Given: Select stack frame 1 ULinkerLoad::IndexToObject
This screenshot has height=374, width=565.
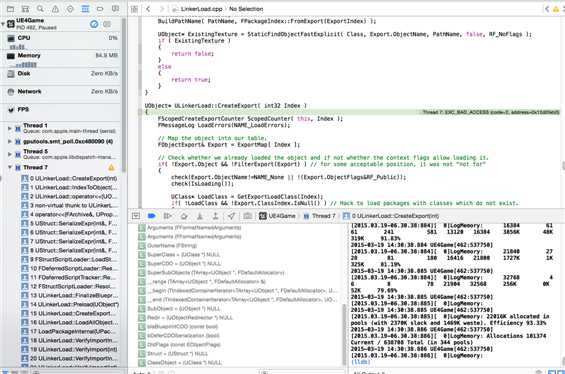Looking at the screenshot, I should click(69, 187).
